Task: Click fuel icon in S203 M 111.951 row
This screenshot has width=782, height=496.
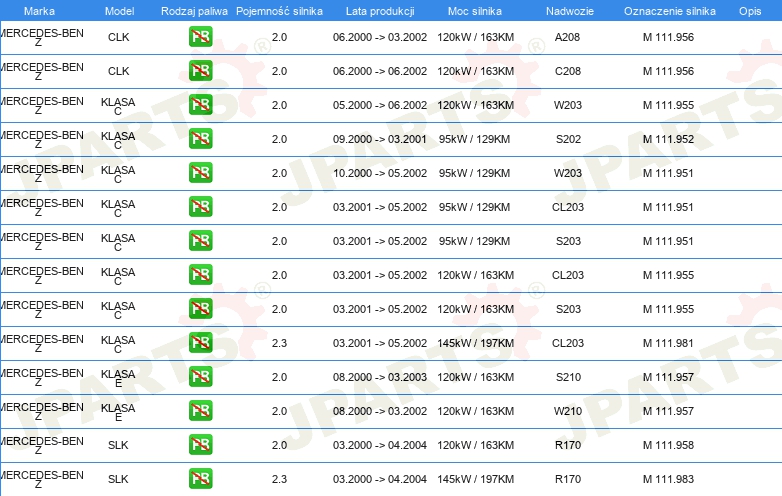Action: tap(200, 241)
